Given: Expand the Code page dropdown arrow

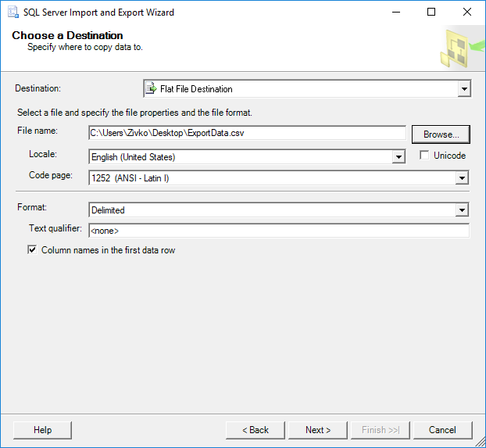Looking at the screenshot, I should point(462,177).
